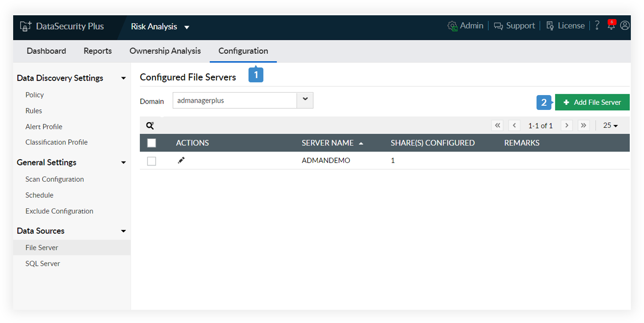Screen dimensions: 644x323
Task: Click the DataSecurity Plus logo icon
Action: pos(26,26)
